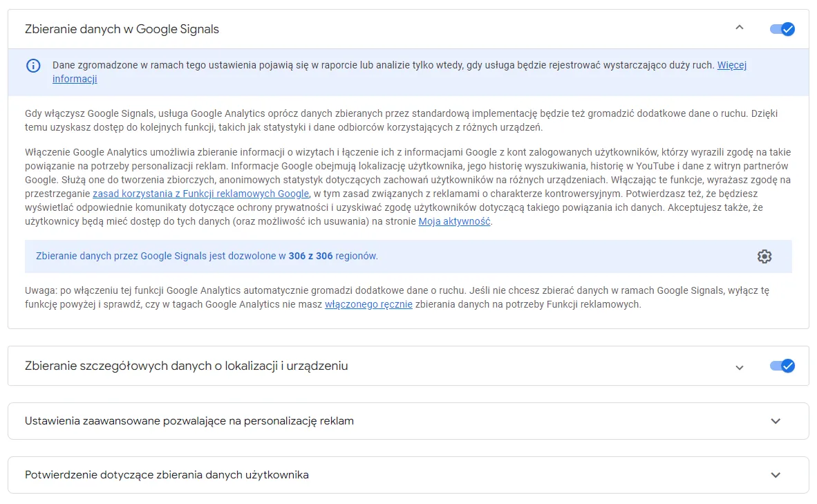Screen dimensions: 817x504
Task: Open Google Signals regions gear settings
Action: click(x=764, y=256)
